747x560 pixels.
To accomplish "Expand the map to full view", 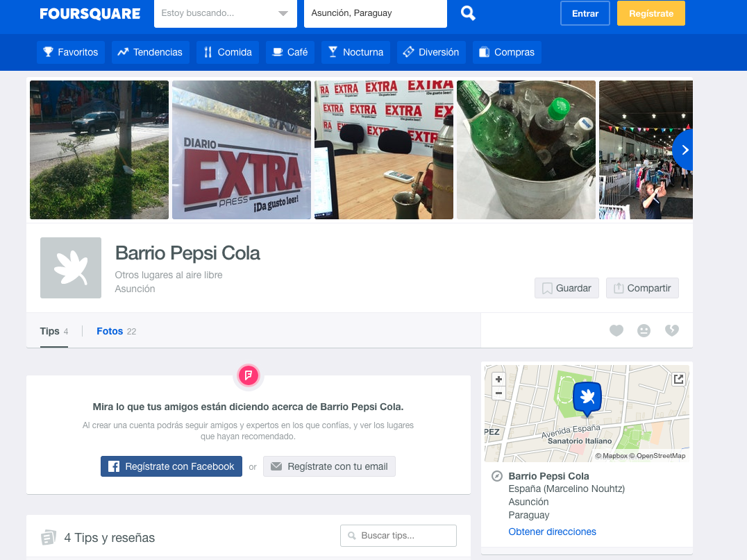I will pos(678,379).
